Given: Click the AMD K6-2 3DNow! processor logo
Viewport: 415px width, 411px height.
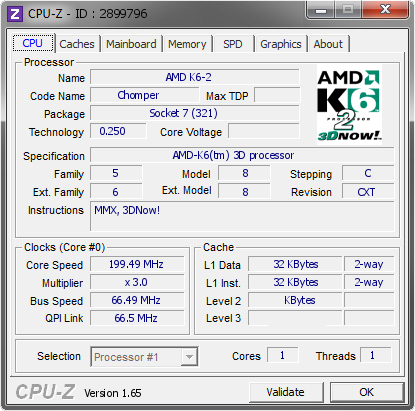Looking at the screenshot, I should (349, 105).
